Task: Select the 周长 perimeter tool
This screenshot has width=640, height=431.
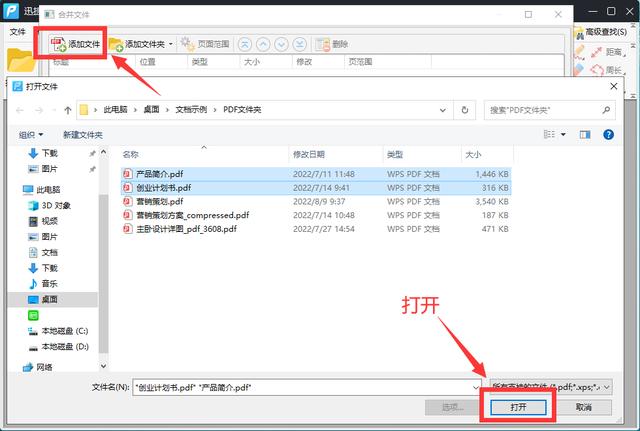Action: (608, 70)
